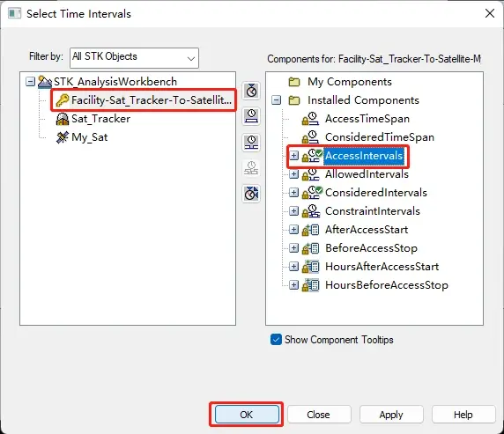
Task: Click the Apply button
Action: (x=391, y=415)
